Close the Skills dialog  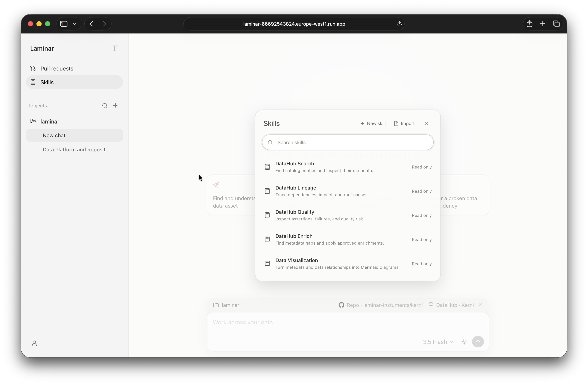pyautogui.click(x=426, y=123)
